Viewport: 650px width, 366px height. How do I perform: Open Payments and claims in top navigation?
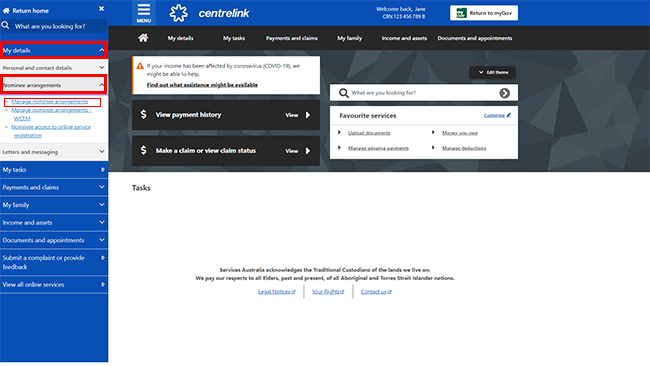(x=292, y=38)
